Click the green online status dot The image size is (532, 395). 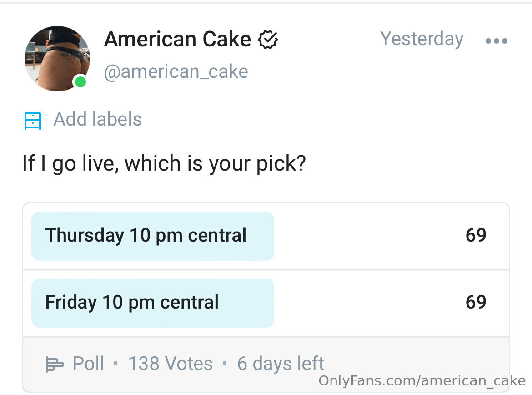80,82
